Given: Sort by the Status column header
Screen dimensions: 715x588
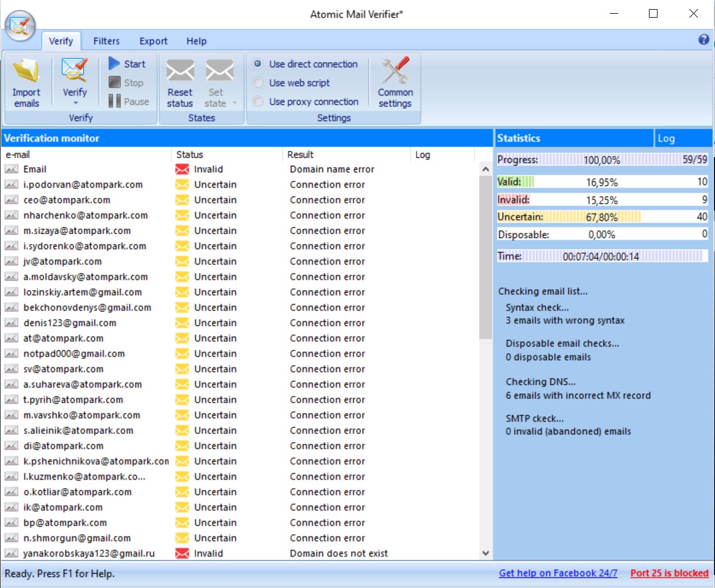Looking at the screenshot, I should tap(227, 154).
